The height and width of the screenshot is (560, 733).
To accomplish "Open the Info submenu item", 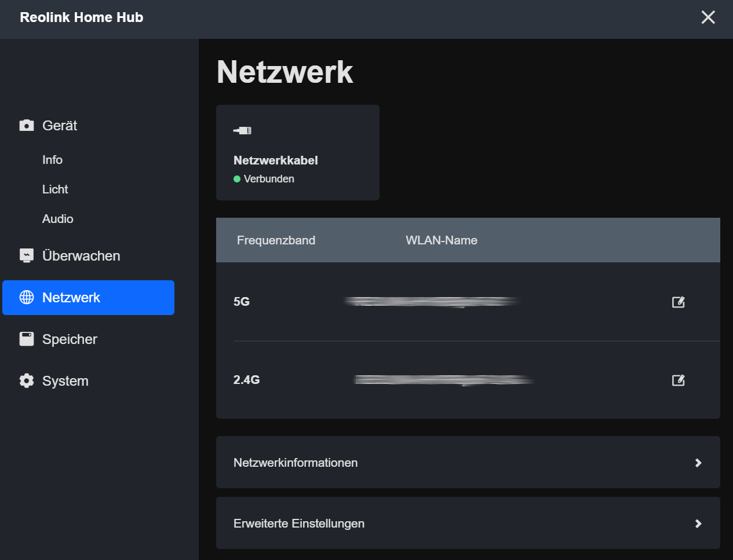I will pyautogui.click(x=52, y=160).
